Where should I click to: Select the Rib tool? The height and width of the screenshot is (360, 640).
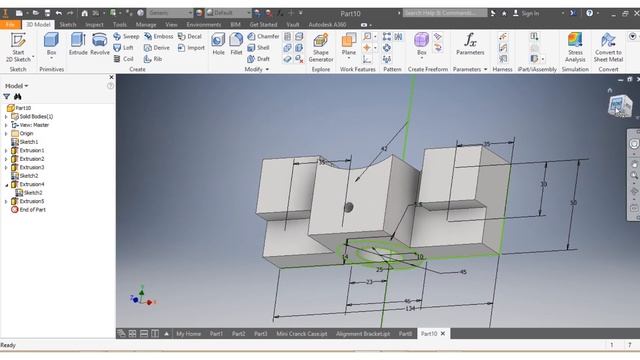(153, 59)
